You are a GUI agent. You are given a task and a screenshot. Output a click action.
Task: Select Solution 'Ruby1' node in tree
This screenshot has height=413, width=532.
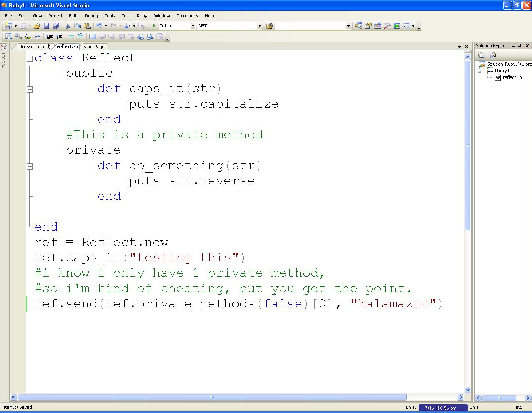pos(509,64)
